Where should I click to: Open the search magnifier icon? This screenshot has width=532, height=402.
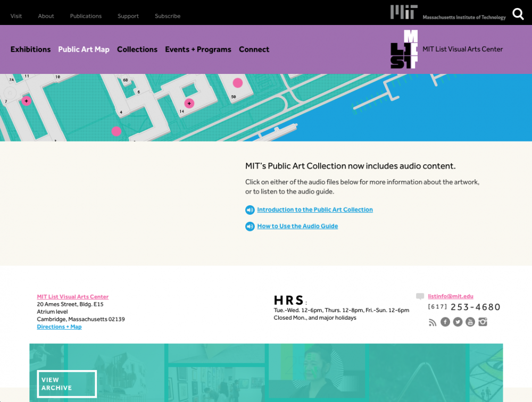click(x=518, y=14)
